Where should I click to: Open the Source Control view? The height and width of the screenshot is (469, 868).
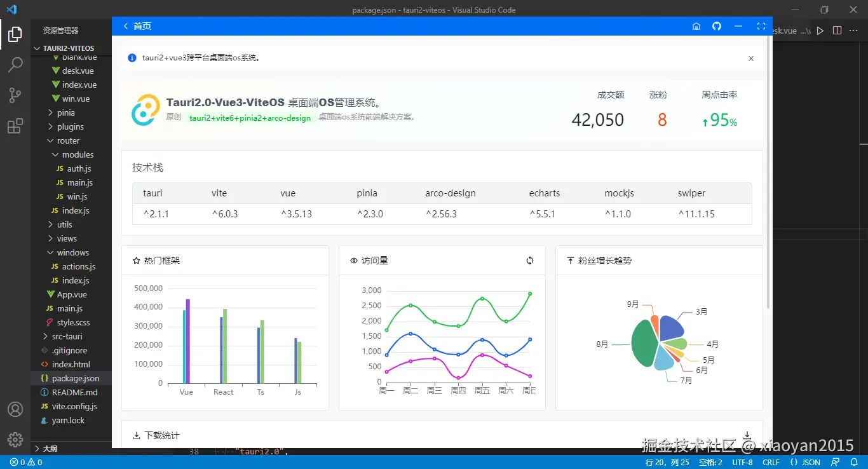[15, 95]
